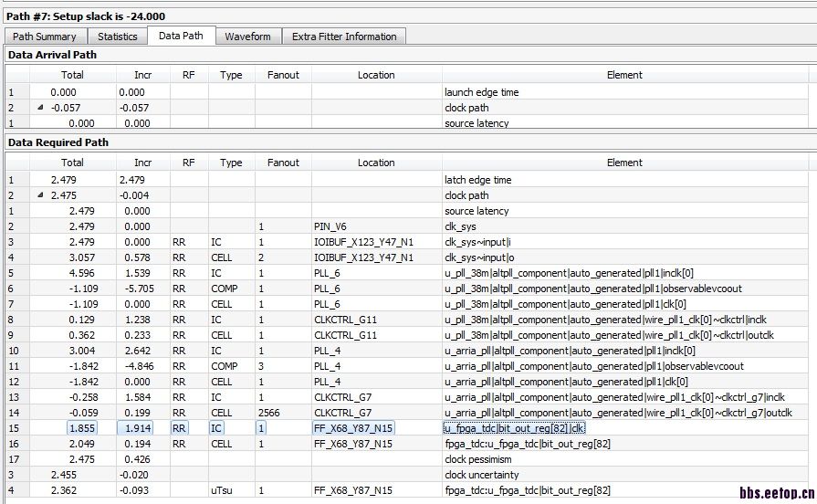The image size is (817, 504).
Task: Open the Waveform tab
Action: [x=248, y=37]
